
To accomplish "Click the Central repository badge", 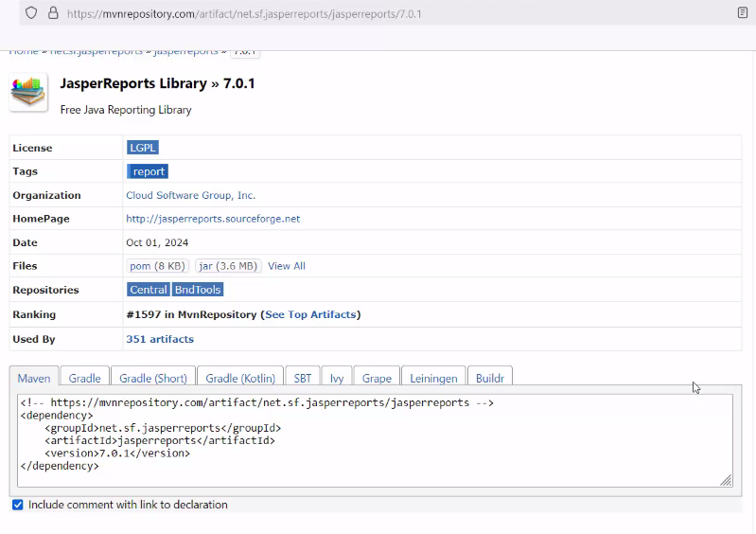I will 148,290.
